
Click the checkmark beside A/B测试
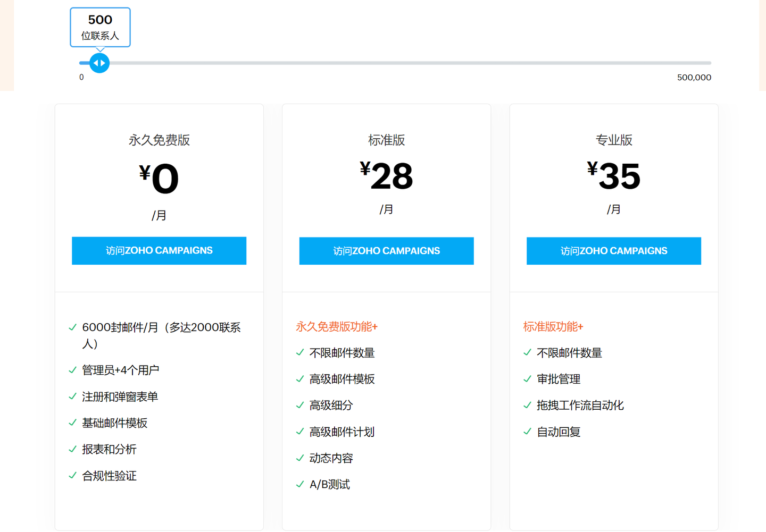pyautogui.click(x=300, y=484)
